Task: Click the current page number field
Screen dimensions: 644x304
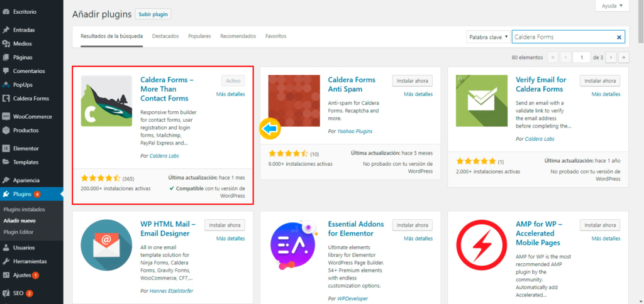Action: (582, 57)
